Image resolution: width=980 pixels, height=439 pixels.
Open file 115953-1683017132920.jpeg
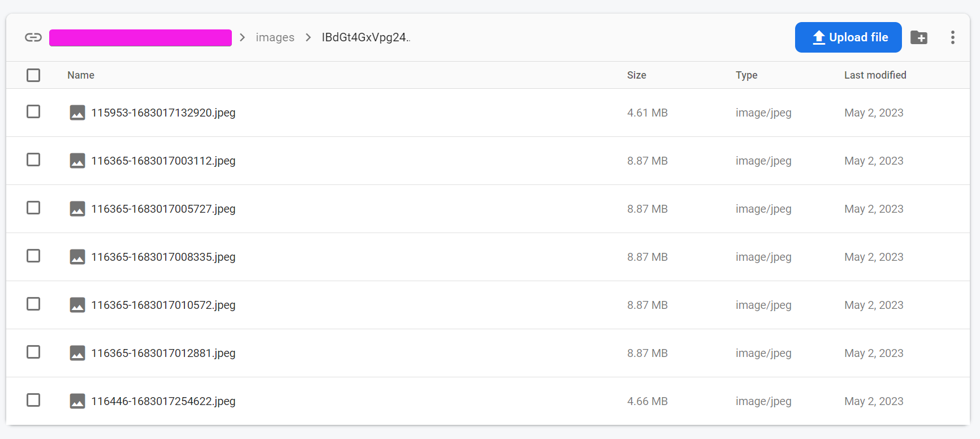(163, 113)
